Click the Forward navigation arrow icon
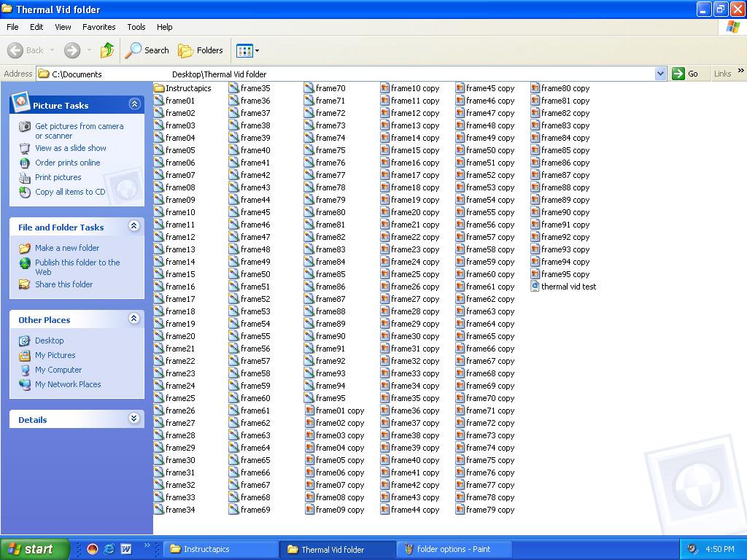747x560 pixels. pos(72,50)
